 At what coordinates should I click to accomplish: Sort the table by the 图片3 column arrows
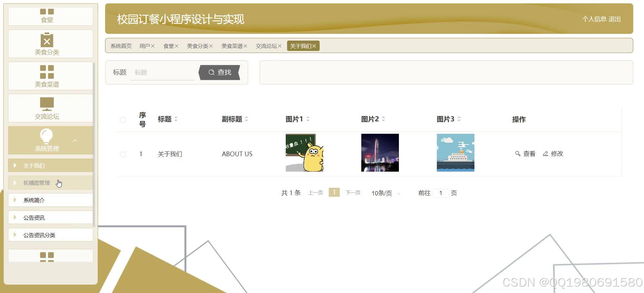coord(459,119)
